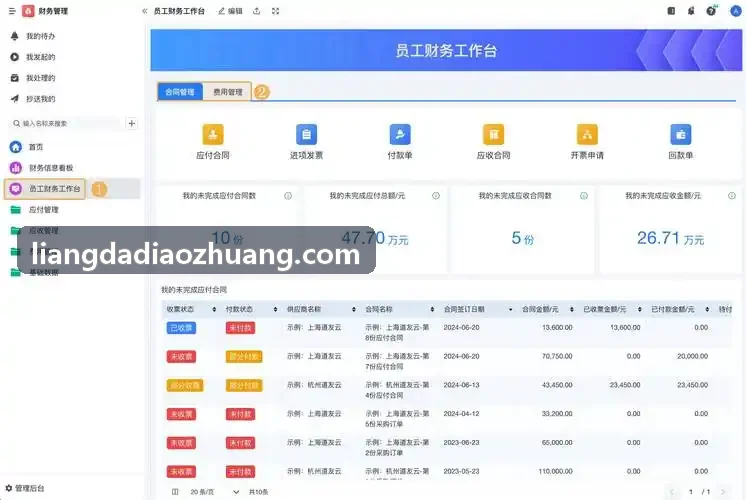Screen dimensions: 746x500
Task: Click the page number 1 field
Action: 690,492
